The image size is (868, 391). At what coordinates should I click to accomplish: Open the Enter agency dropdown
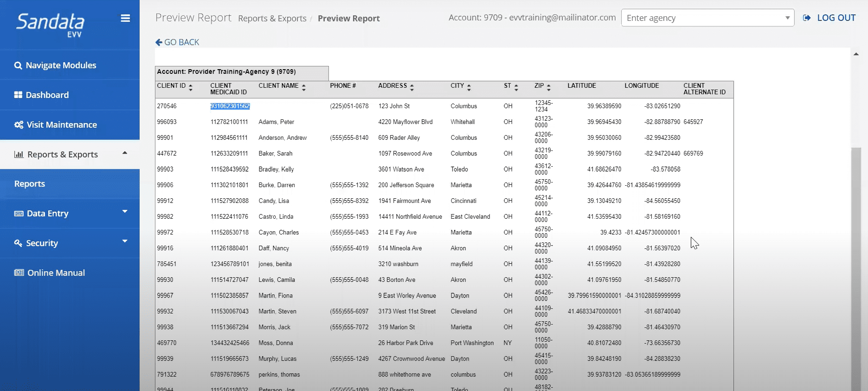pos(707,18)
